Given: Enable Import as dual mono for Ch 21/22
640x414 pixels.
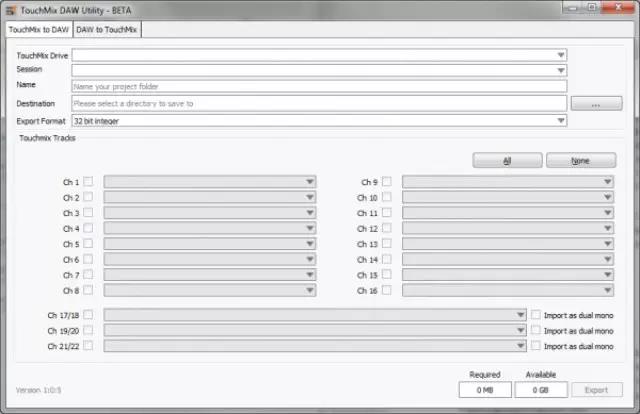Looking at the screenshot, I should 536,346.
